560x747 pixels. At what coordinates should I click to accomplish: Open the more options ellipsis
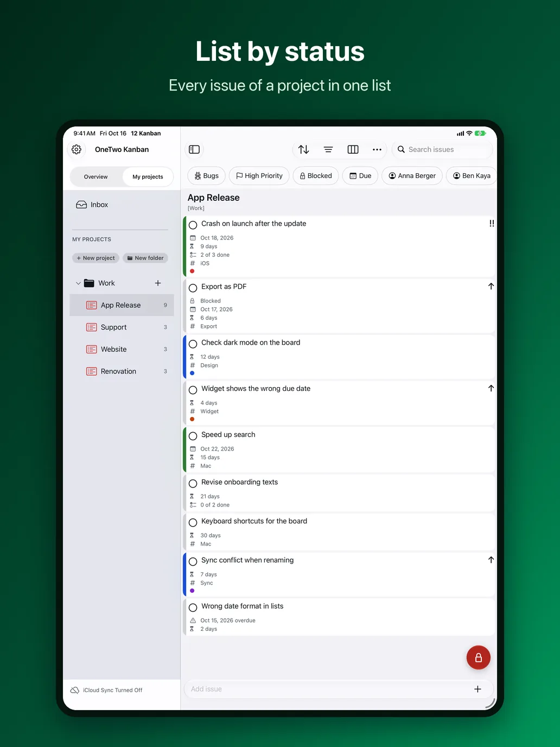pyautogui.click(x=377, y=149)
